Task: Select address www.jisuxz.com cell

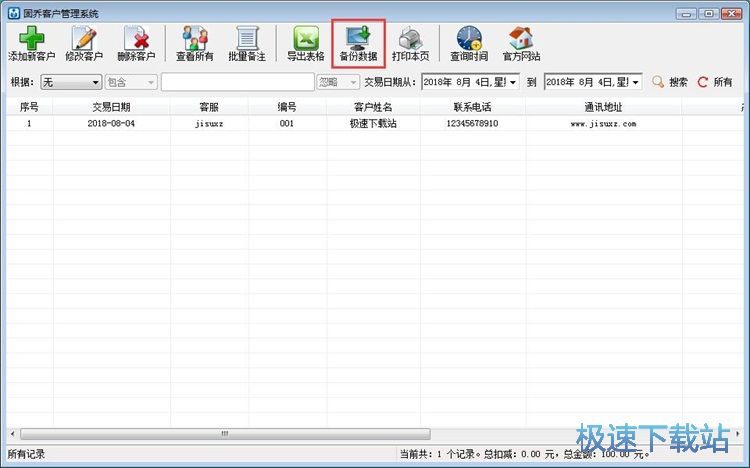Action: point(603,123)
